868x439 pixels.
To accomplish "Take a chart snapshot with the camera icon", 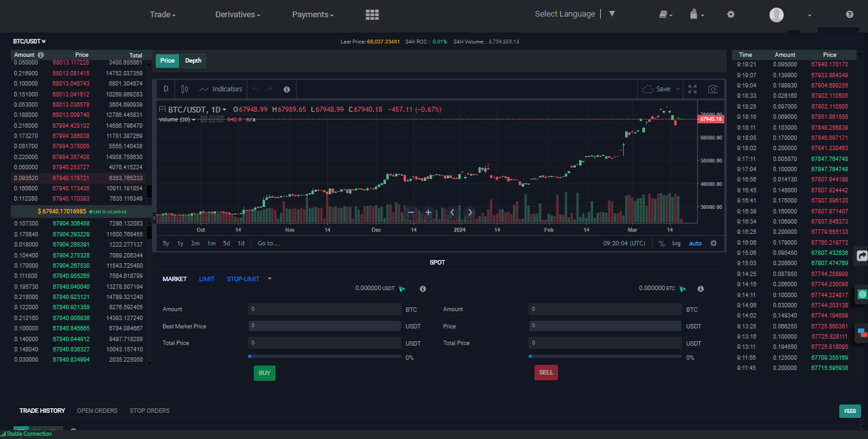I will click(x=713, y=89).
